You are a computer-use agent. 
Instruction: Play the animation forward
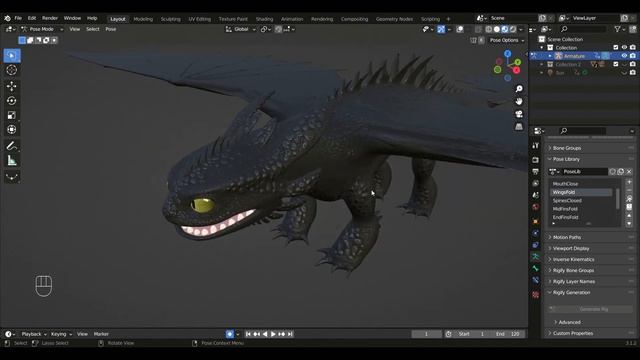coord(273,334)
